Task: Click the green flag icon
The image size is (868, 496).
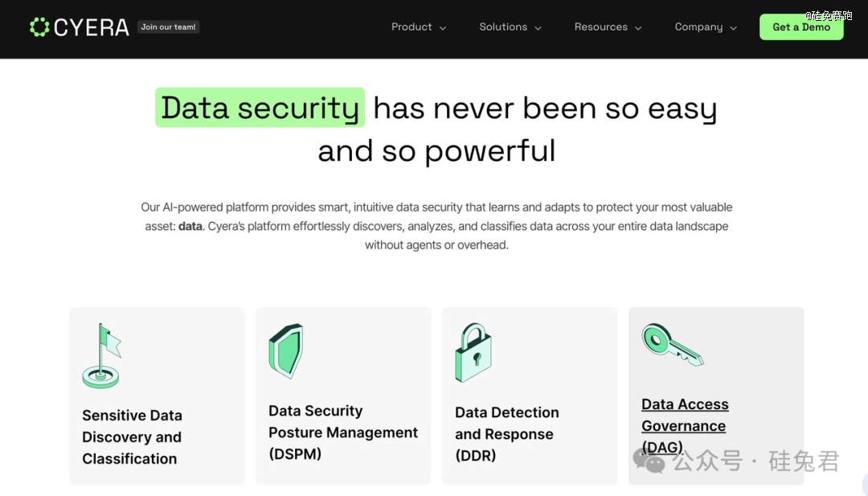Action: coord(102,356)
